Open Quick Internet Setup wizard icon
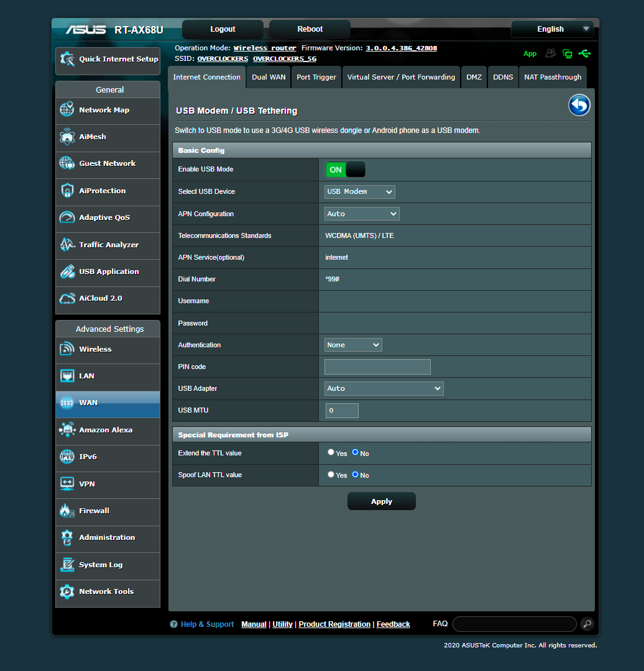The image size is (644, 671). tap(67, 59)
